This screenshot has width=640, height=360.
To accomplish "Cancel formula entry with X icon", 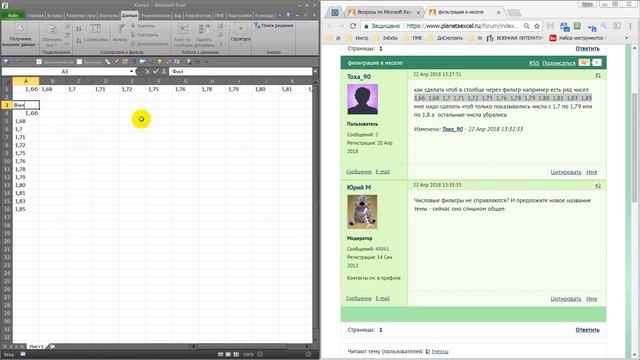I will pyautogui.click(x=147, y=71).
